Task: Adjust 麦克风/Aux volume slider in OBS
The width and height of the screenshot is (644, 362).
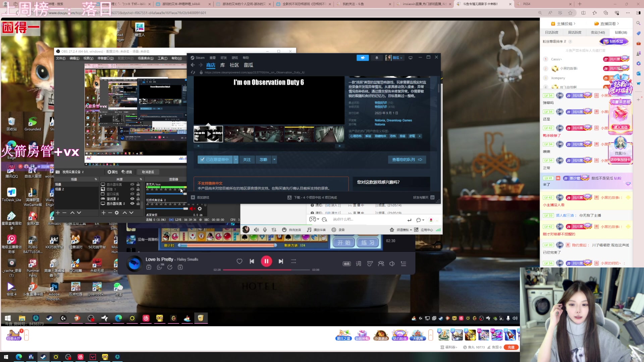Action: (166, 193)
